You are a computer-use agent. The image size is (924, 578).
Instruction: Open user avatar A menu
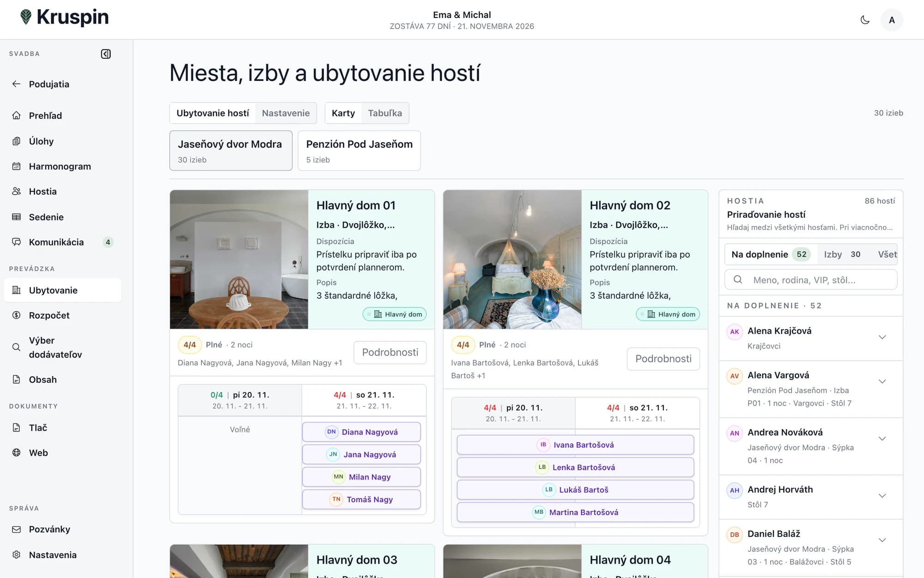[x=892, y=20]
